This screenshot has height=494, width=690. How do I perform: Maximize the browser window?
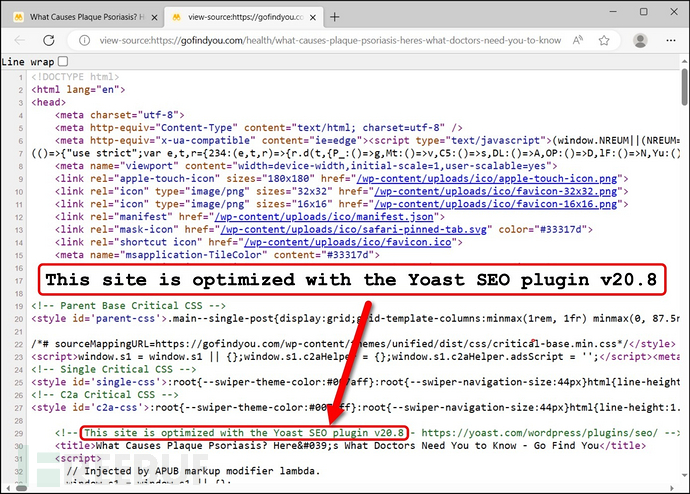[x=643, y=12]
